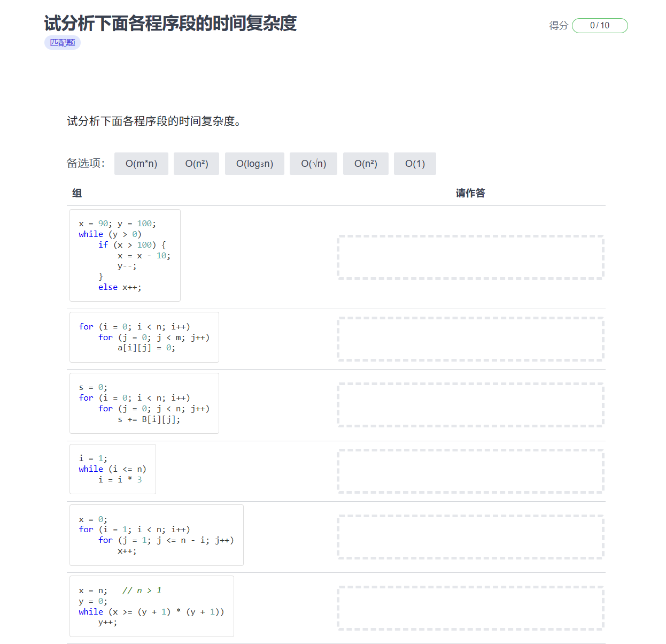Click the 匹配题 question type tag

coord(63,43)
